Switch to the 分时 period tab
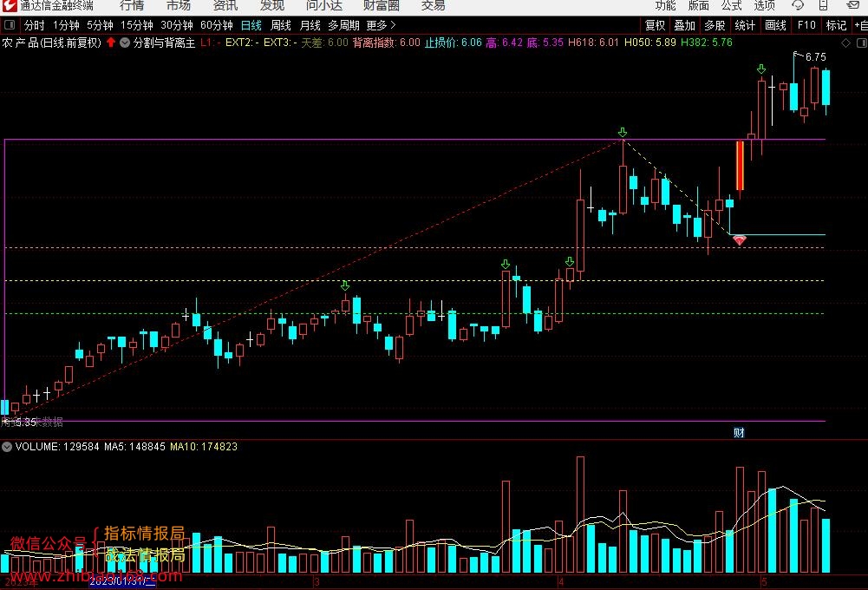Screen dimensions: 868x590 [x=35, y=25]
